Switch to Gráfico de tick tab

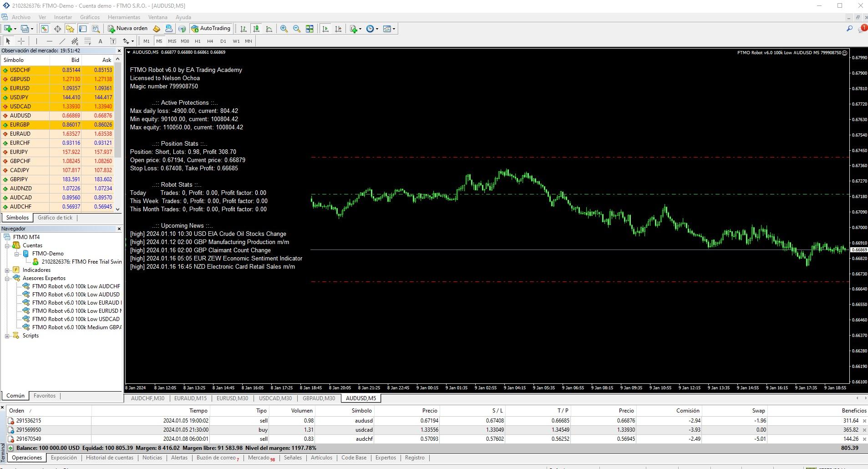click(x=55, y=218)
